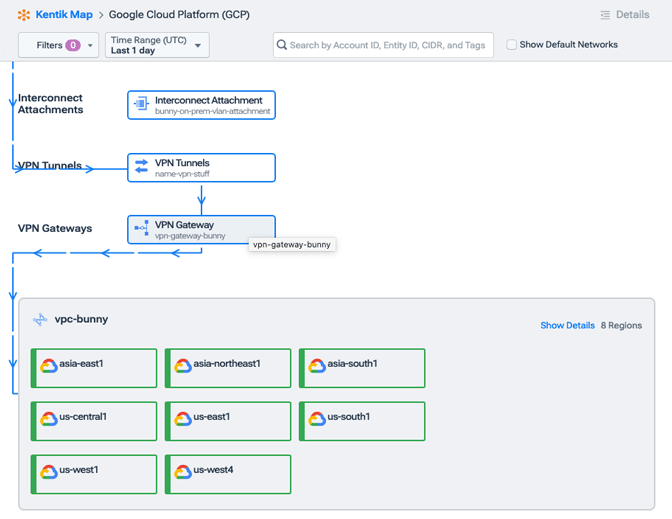Open the Filters dropdown
The image size is (672, 519).
[58, 45]
